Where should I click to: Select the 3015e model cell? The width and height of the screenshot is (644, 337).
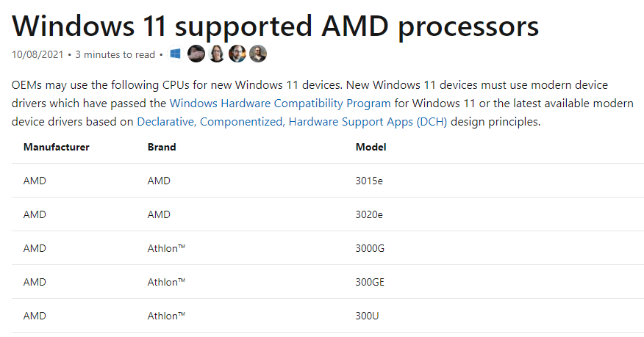coord(369,181)
